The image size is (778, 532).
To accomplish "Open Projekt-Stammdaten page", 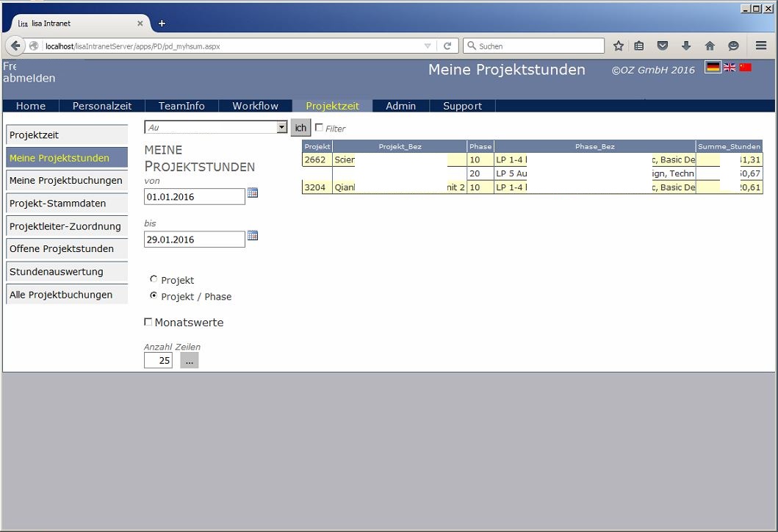I will (x=67, y=204).
